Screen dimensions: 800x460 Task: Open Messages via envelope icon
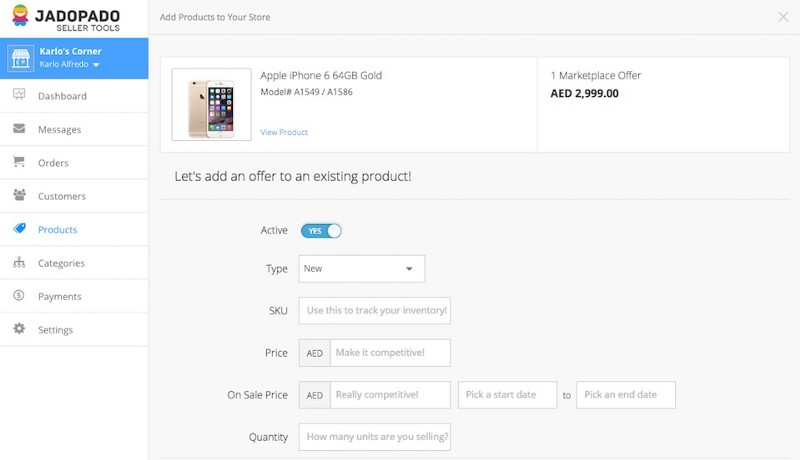(19, 128)
